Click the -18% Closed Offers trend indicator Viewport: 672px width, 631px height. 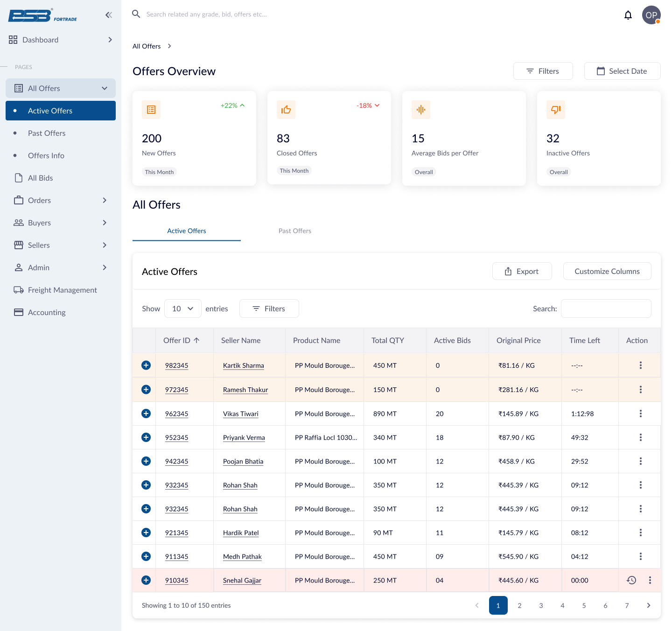367,105
